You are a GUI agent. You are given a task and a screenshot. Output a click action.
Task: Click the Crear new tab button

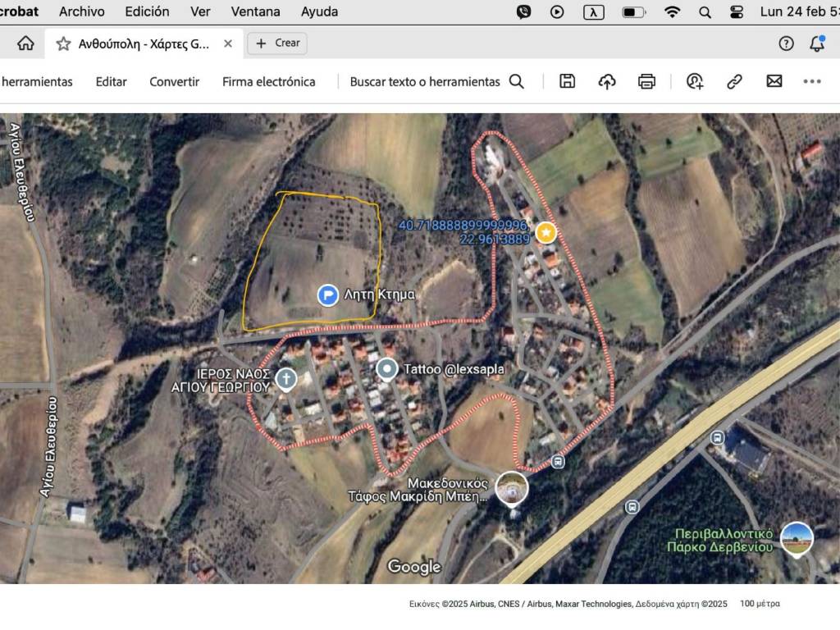point(277,43)
